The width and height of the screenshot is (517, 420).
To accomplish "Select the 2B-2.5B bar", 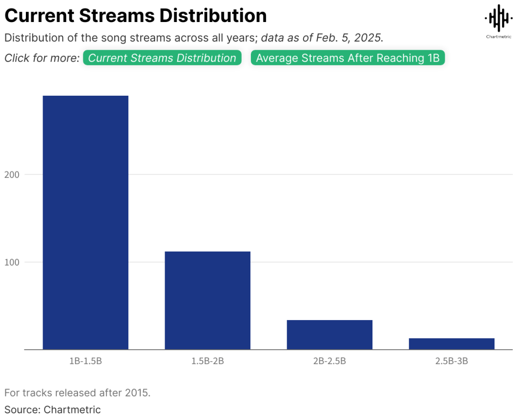I will click(329, 335).
